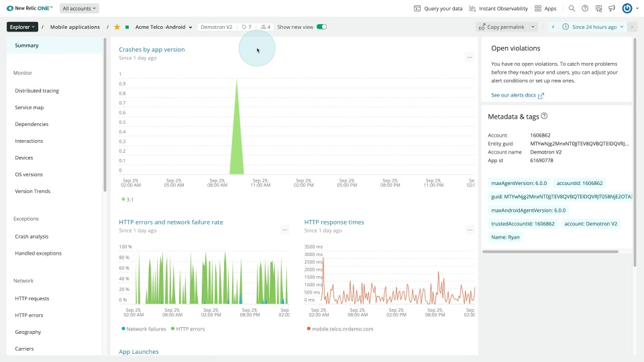The image size is (644, 362).
Task: Go to next time window arrow
Action: click(x=632, y=27)
